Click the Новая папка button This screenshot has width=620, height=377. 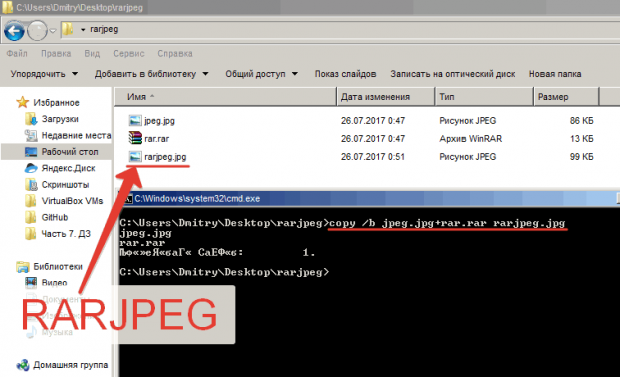pos(555,74)
